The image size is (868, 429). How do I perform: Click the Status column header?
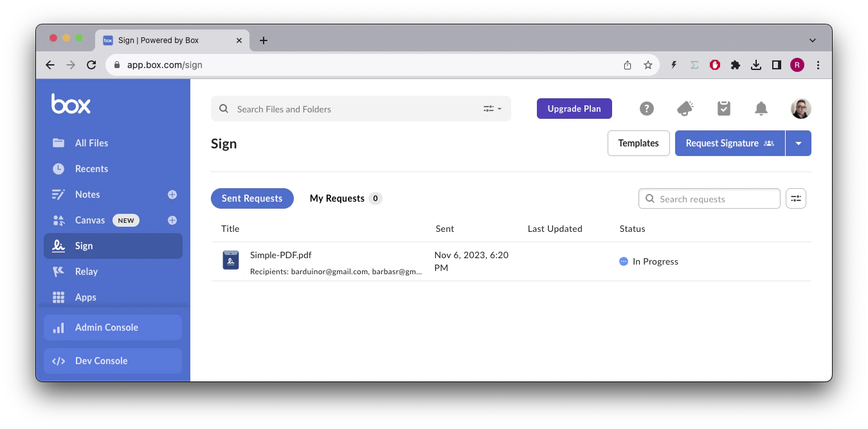point(632,229)
